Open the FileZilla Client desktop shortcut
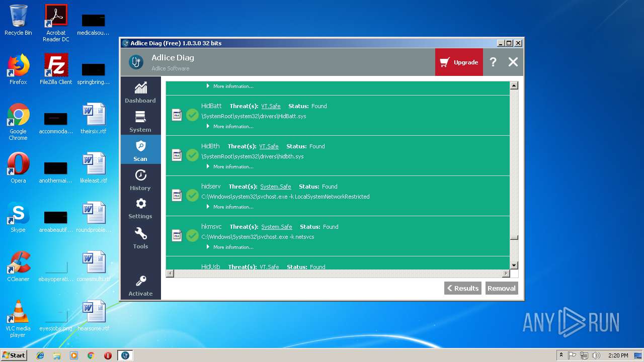Screen dimensions: 644x362 tap(56, 69)
